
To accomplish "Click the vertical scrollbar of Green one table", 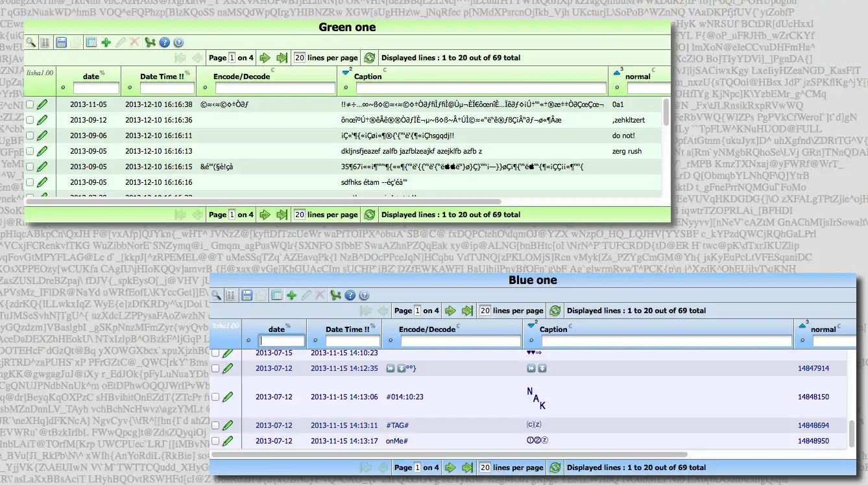I will pyautogui.click(x=666, y=112).
